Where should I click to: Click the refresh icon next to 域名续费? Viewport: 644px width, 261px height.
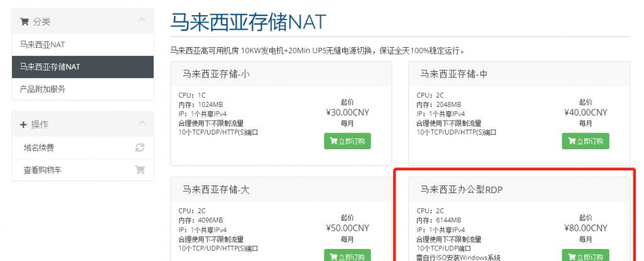(x=140, y=148)
